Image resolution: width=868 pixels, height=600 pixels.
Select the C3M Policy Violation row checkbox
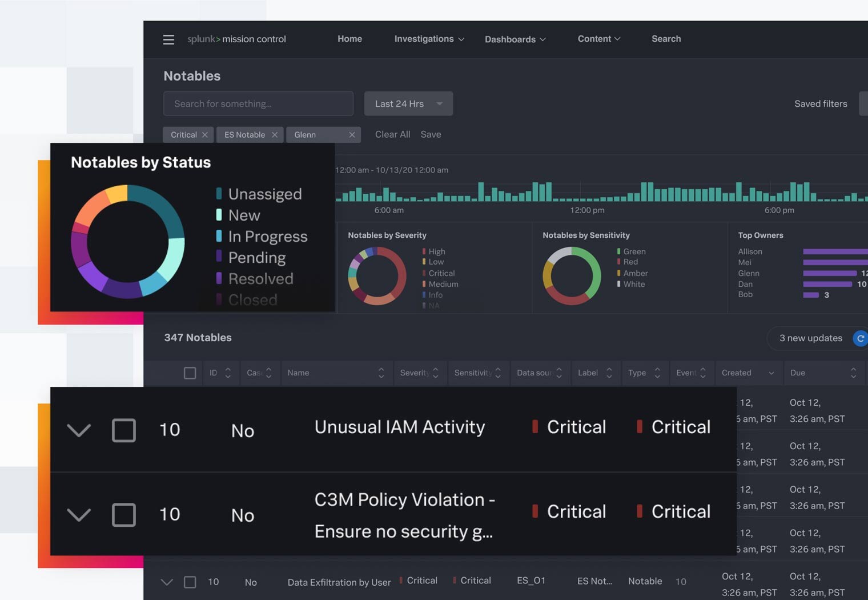coord(124,515)
